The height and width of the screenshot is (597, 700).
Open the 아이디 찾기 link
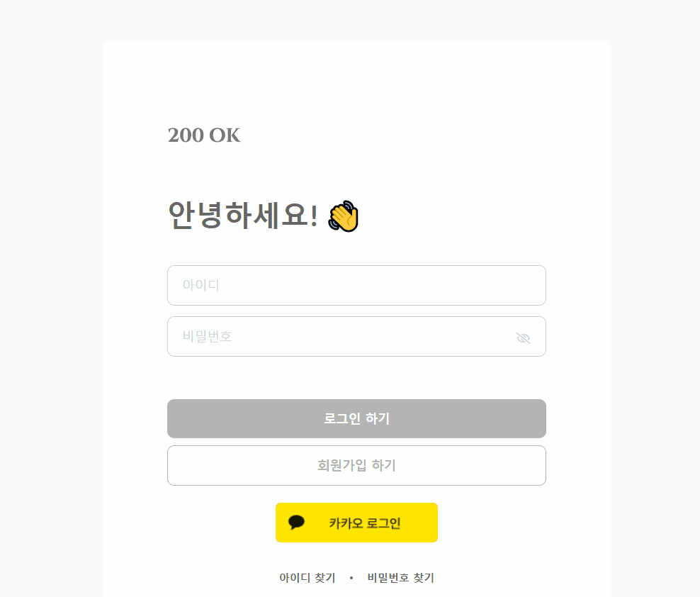tap(307, 577)
